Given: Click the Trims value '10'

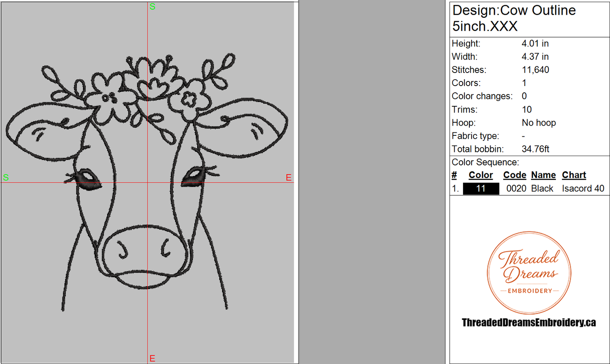Looking at the screenshot, I should pos(527,110).
